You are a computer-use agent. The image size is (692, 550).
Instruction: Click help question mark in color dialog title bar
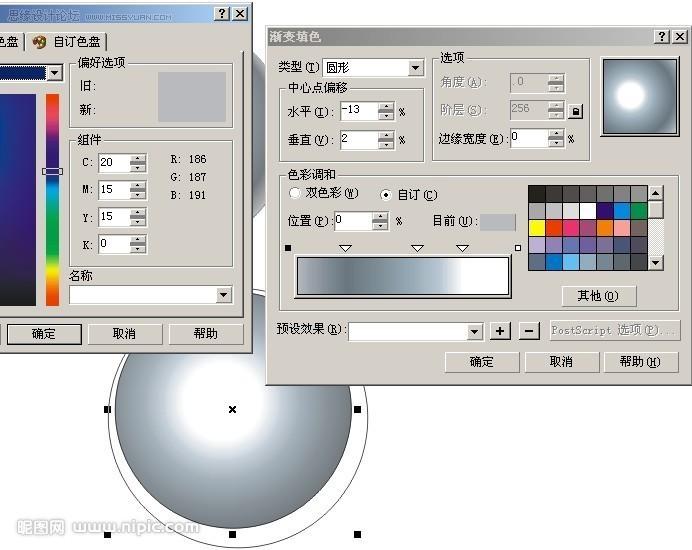[222, 14]
